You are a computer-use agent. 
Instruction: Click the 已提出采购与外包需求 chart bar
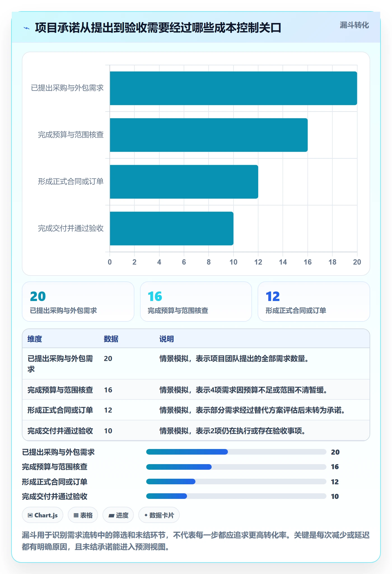(233, 88)
